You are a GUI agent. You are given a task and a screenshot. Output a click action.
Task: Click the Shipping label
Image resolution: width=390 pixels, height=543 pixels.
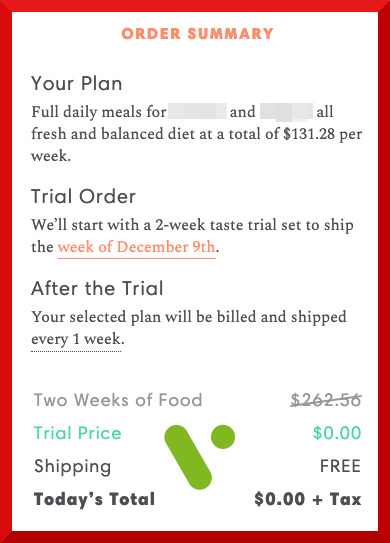pyautogui.click(x=73, y=466)
